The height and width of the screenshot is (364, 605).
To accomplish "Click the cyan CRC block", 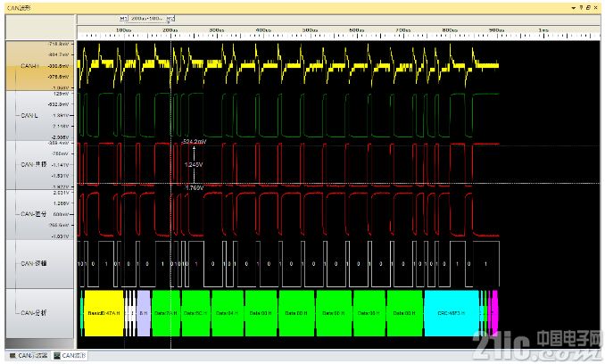I will tap(451, 313).
